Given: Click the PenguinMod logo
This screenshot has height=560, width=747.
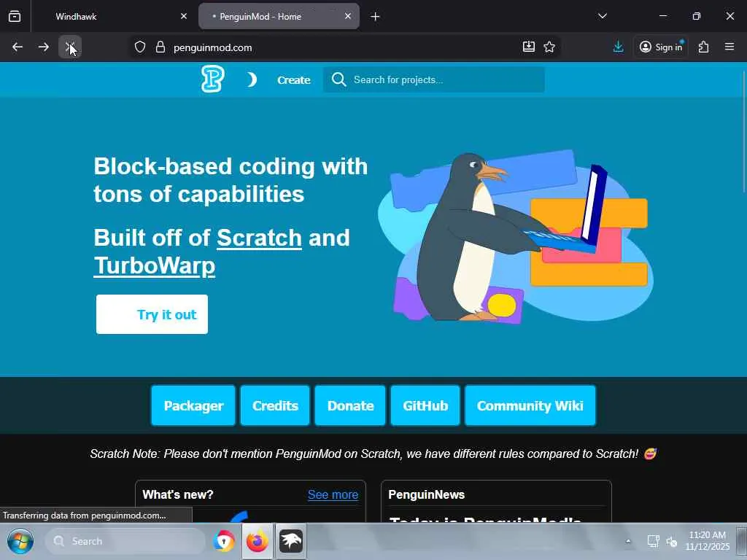Looking at the screenshot, I should coord(212,79).
